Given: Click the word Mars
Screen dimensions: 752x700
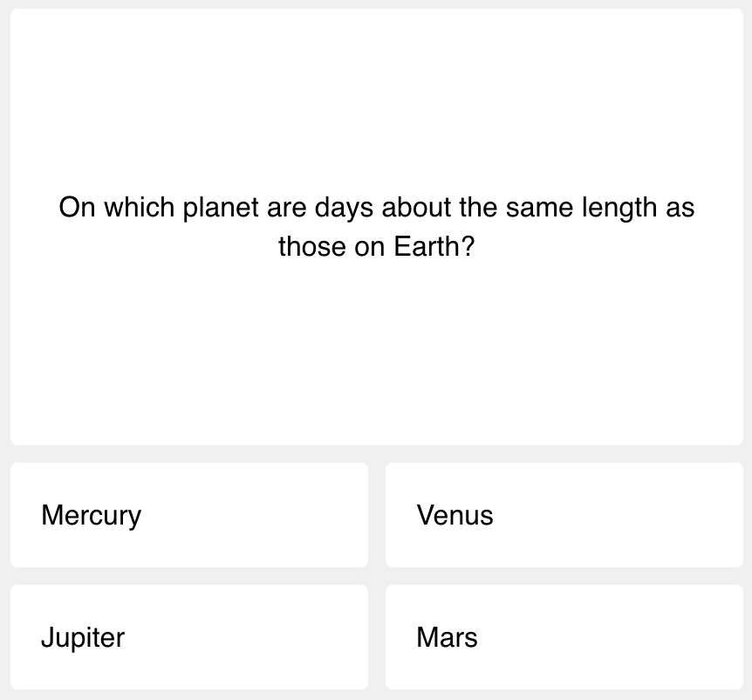Looking at the screenshot, I should point(446,637).
